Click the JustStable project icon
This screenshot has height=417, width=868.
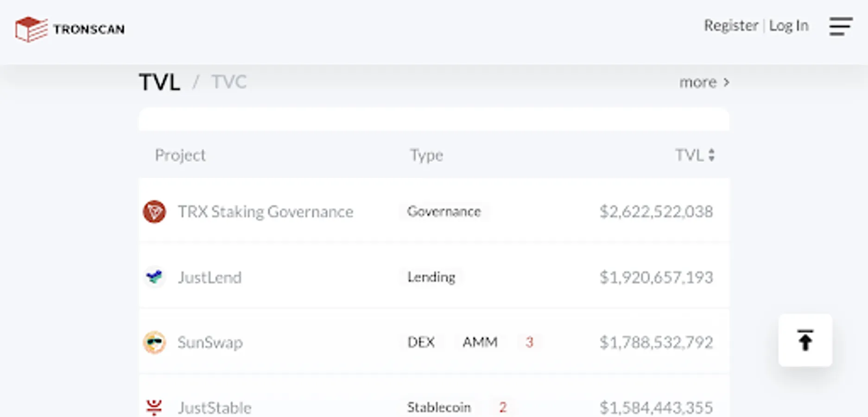coord(154,407)
